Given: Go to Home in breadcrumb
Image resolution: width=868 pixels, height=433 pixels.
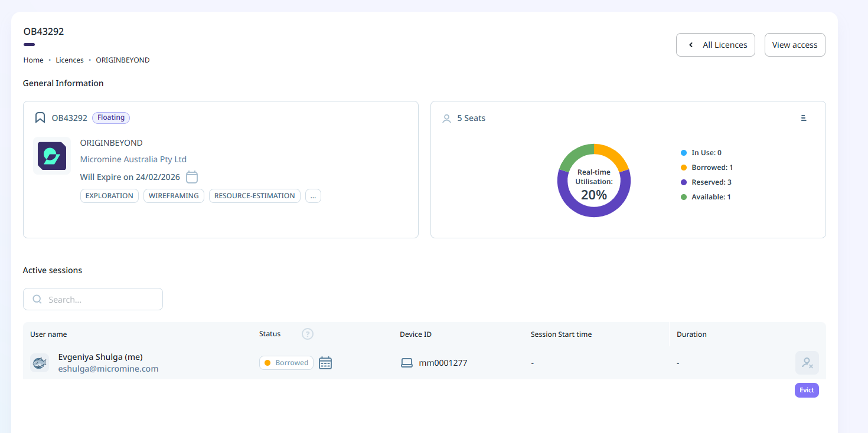Looking at the screenshot, I should (x=34, y=60).
